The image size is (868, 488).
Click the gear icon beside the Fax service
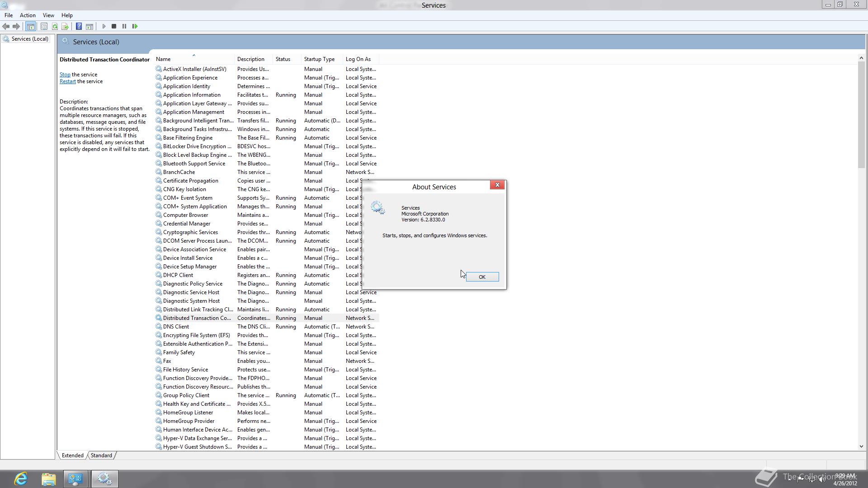tap(159, 361)
